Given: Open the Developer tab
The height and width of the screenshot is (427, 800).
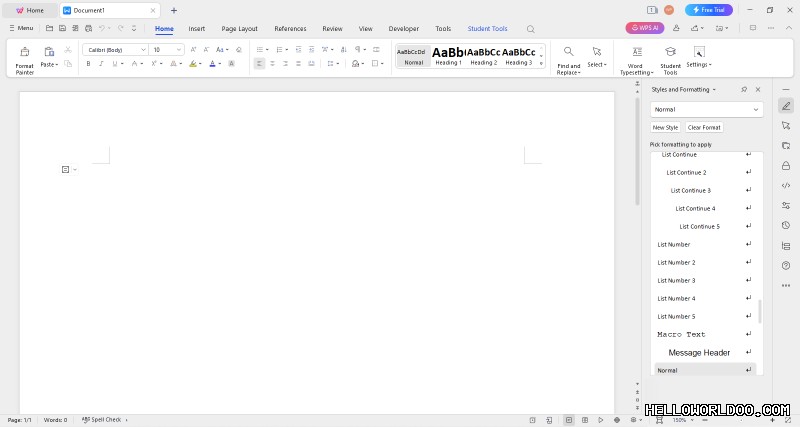Looking at the screenshot, I should pyautogui.click(x=404, y=29).
